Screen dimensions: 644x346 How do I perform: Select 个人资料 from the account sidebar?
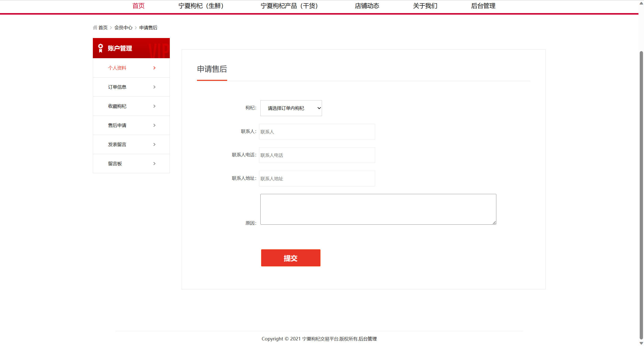coord(117,68)
